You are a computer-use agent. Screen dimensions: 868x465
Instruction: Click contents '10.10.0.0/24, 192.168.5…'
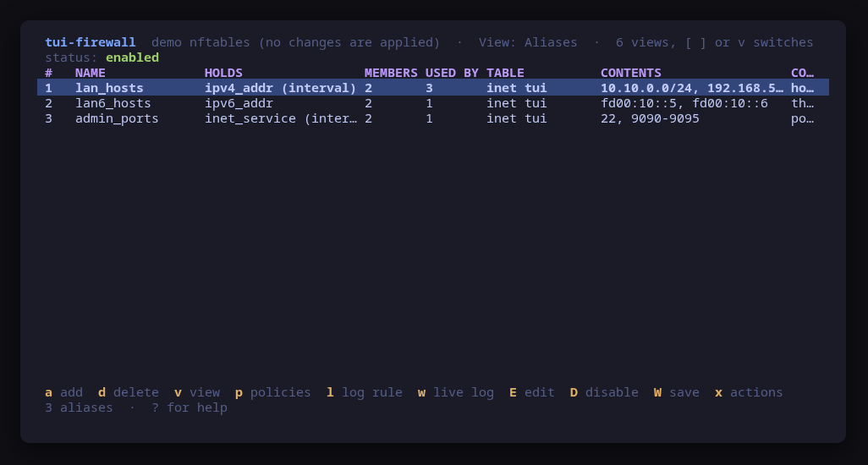(x=692, y=88)
